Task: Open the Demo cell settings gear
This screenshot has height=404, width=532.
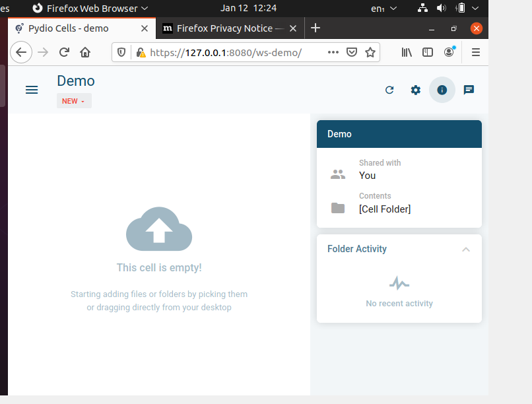Action: point(416,90)
